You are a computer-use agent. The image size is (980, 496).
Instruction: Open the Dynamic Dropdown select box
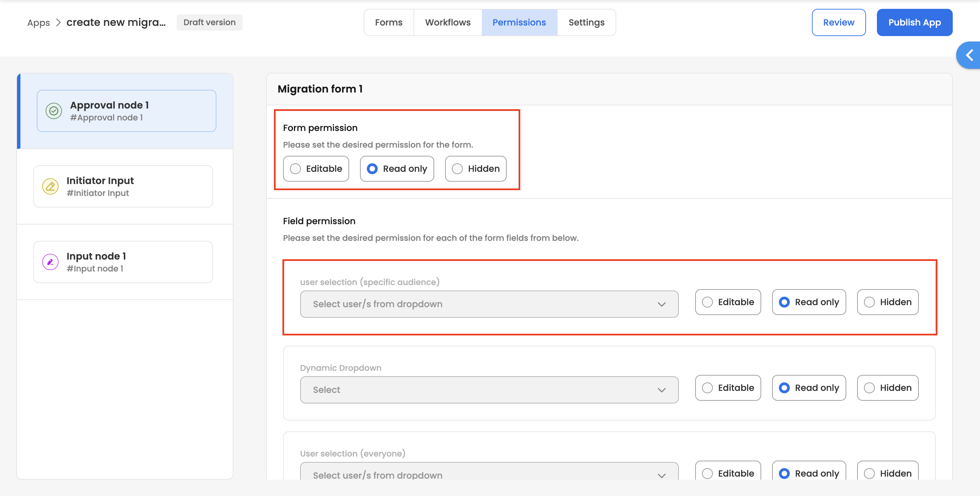(489, 390)
